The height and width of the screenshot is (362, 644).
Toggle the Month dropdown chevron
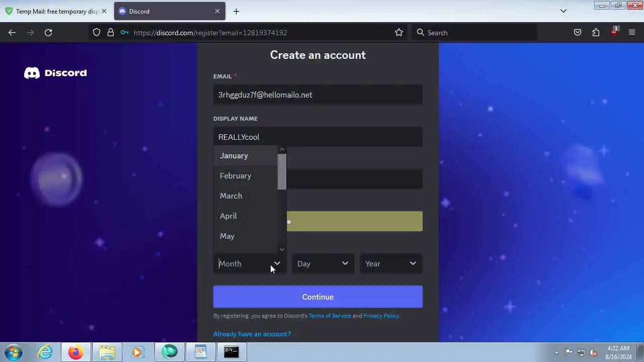(x=277, y=263)
